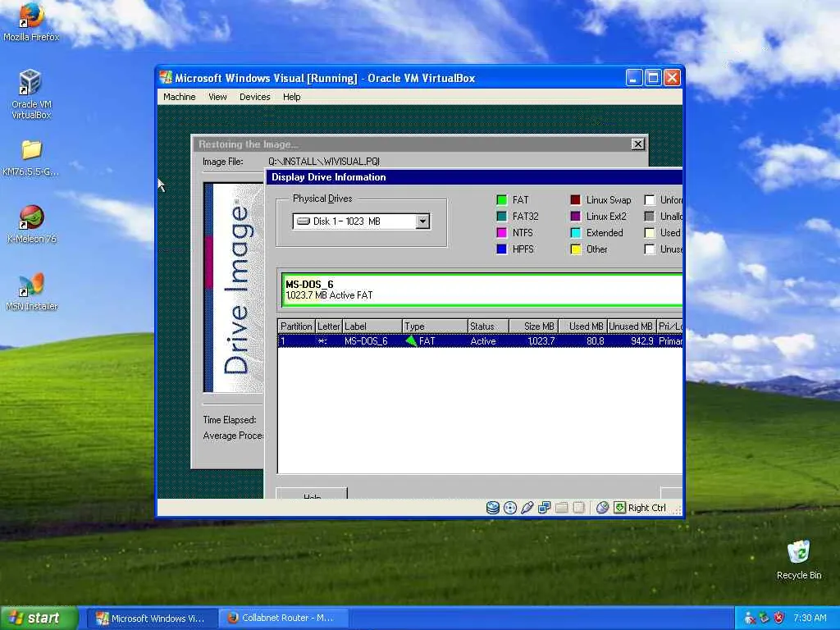Click the blue HPFS legend swatch

coord(501,249)
